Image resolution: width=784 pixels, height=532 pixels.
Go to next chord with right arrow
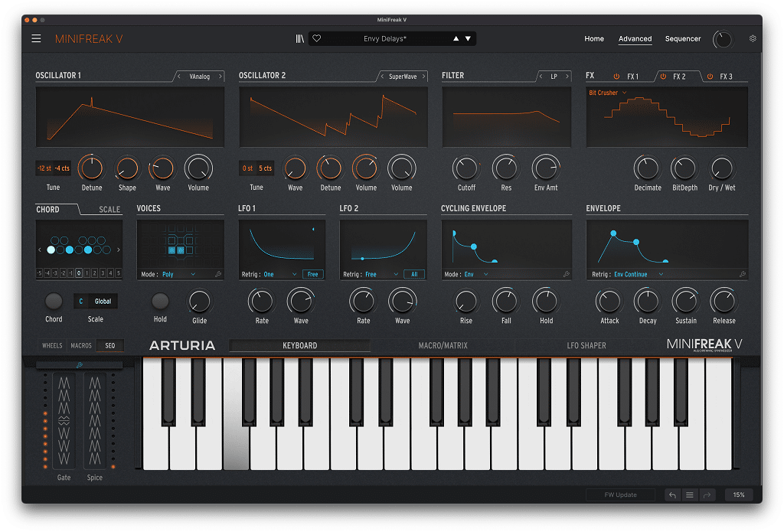[x=119, y=250]
